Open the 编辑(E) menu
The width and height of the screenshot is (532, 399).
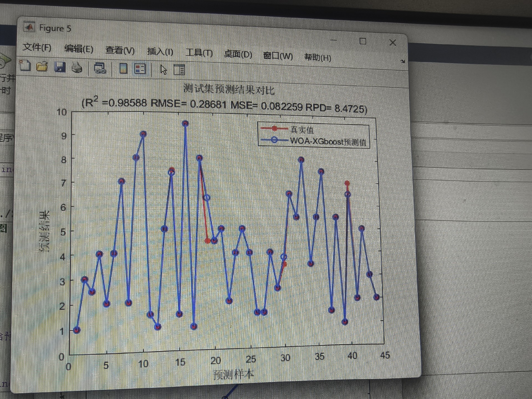tap(79, 49)
